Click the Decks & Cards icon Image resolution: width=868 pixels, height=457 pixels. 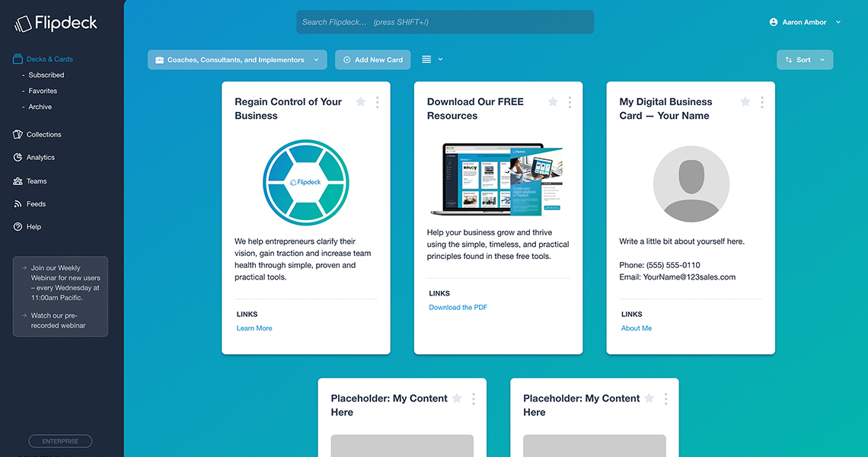(x=18, y=59)
